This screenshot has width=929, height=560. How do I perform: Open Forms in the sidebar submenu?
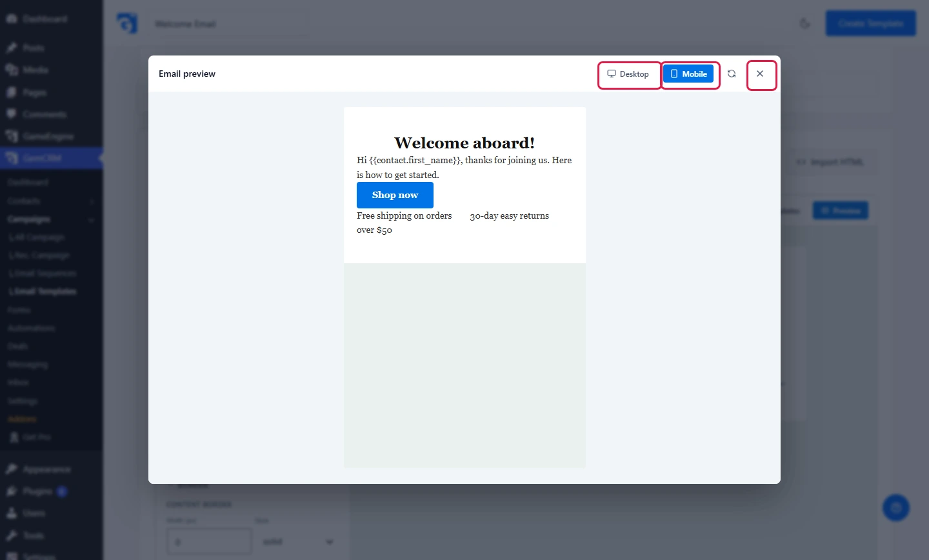[19, 310]
